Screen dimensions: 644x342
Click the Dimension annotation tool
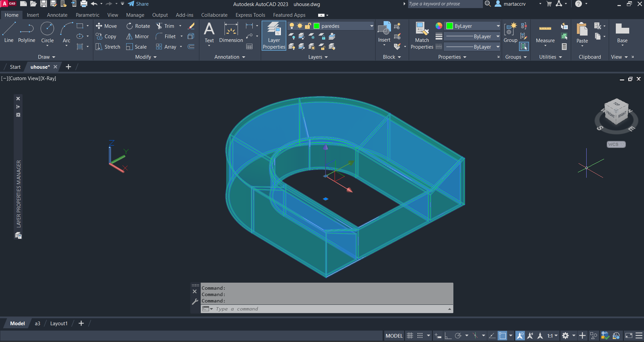point(231,32)
